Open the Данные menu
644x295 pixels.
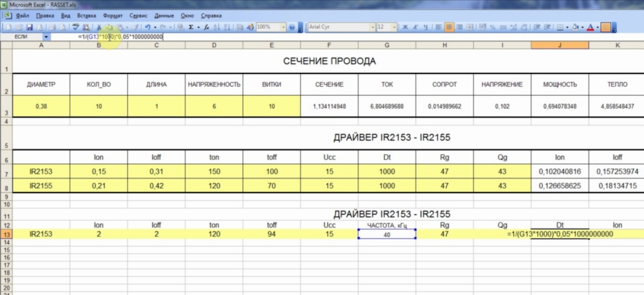pyautogui.click(x=164, y=15)
